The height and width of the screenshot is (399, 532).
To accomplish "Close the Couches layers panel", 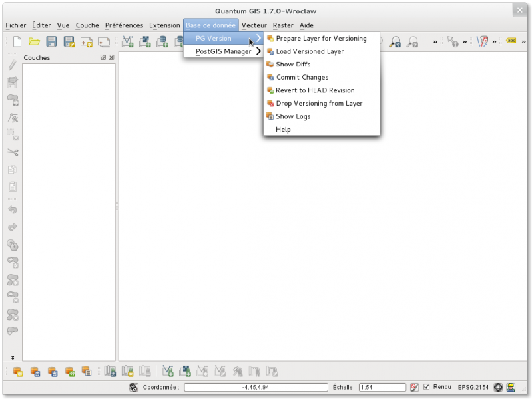I will point(111,58).
